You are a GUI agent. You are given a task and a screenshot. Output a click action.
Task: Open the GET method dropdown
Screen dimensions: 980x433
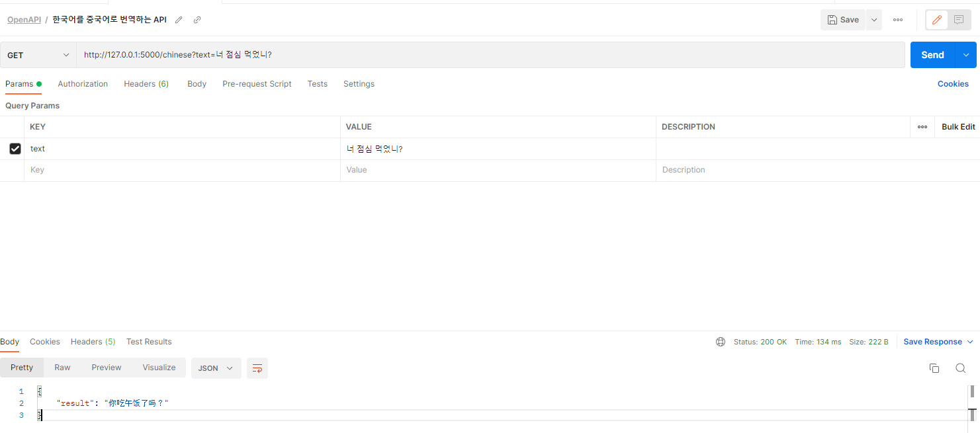38,55
